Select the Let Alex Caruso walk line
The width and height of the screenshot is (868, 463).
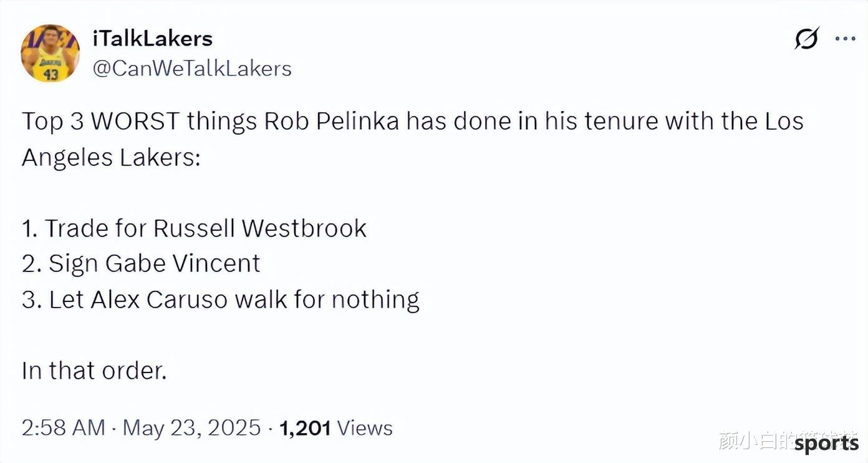tap(221, 300)
